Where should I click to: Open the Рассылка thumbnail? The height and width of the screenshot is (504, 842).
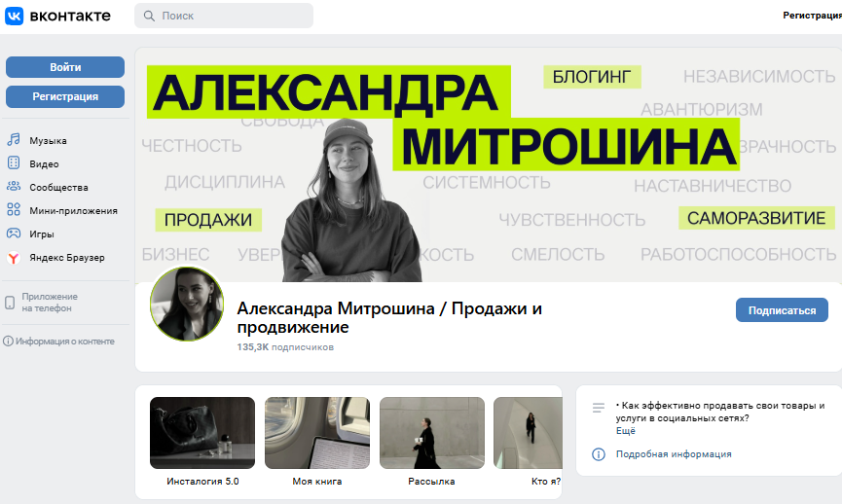pyautogui.click(x=432, y=433)
